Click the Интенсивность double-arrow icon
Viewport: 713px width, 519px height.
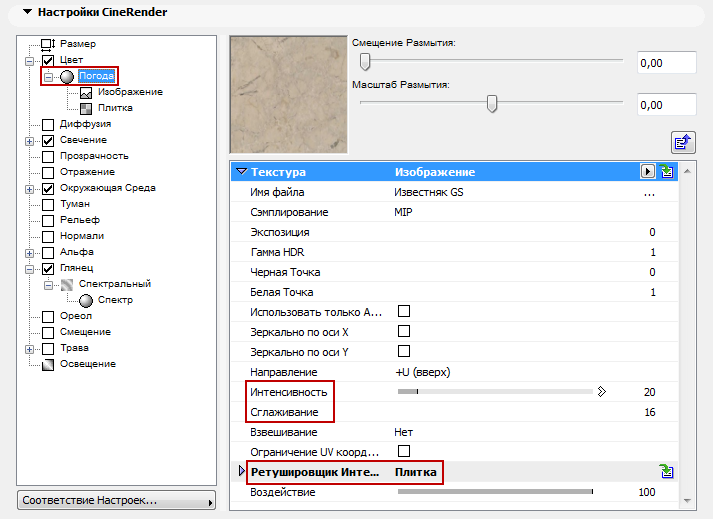click(602, 392)
